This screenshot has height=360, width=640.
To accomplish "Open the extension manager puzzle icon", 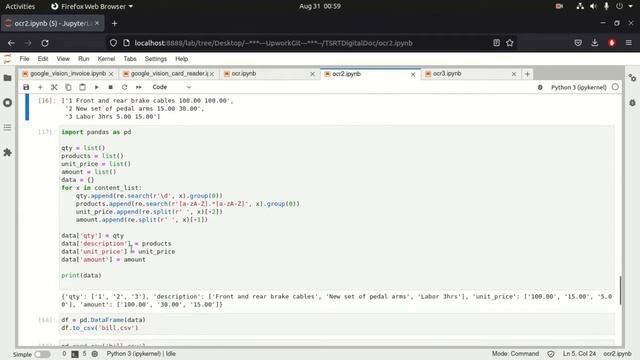I will pos(7,152).
